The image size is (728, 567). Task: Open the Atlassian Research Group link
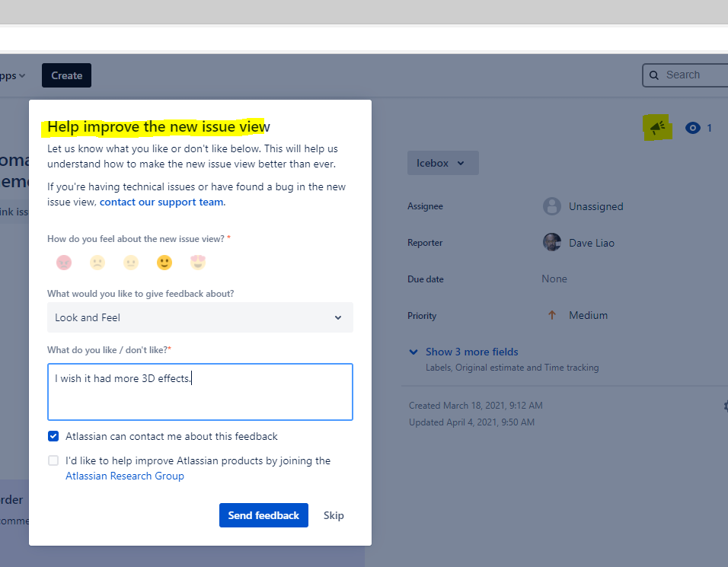pos(124,476)
